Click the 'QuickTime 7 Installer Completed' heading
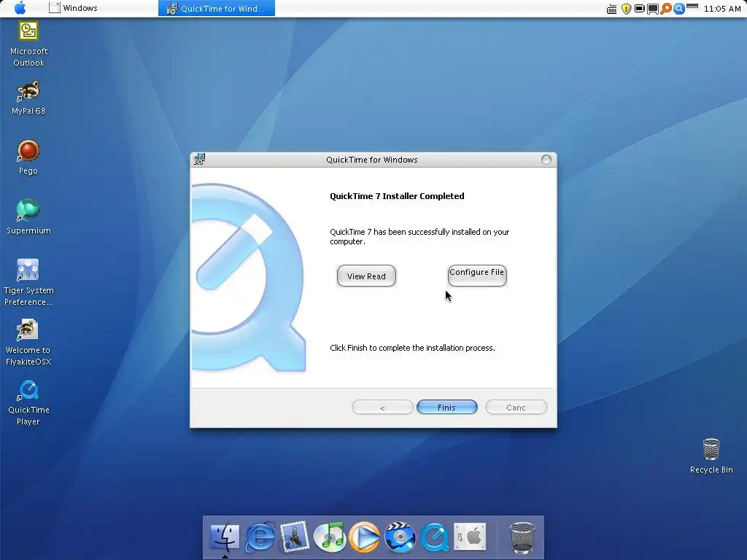Viewport: 747px width, 560px height. [x=397, y=196]
